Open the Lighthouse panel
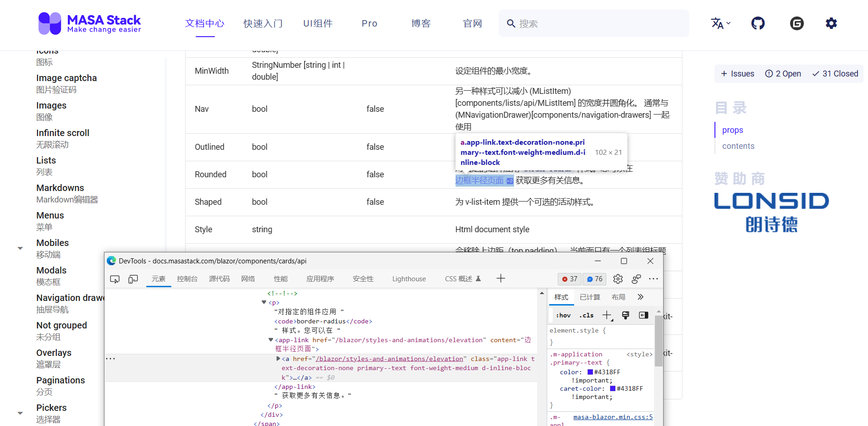This screenshot has width=868, height=426. pyautogui.click(x=409, y=279)
